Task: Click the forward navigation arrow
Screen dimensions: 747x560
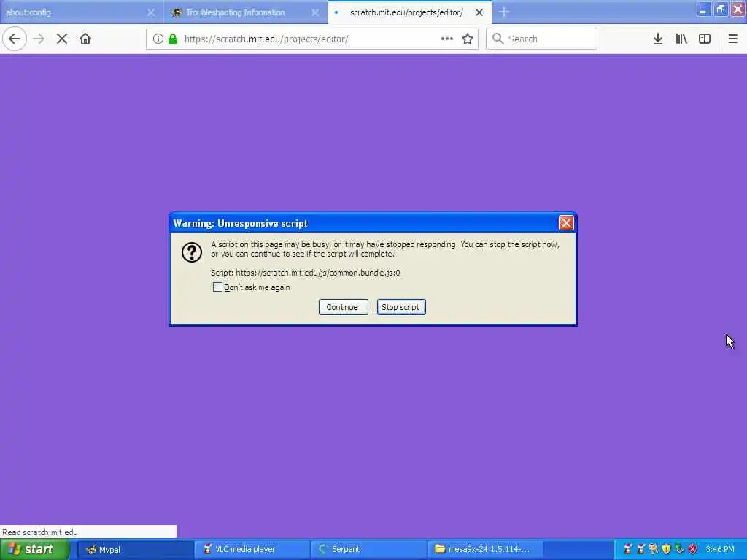Action: 39,39
